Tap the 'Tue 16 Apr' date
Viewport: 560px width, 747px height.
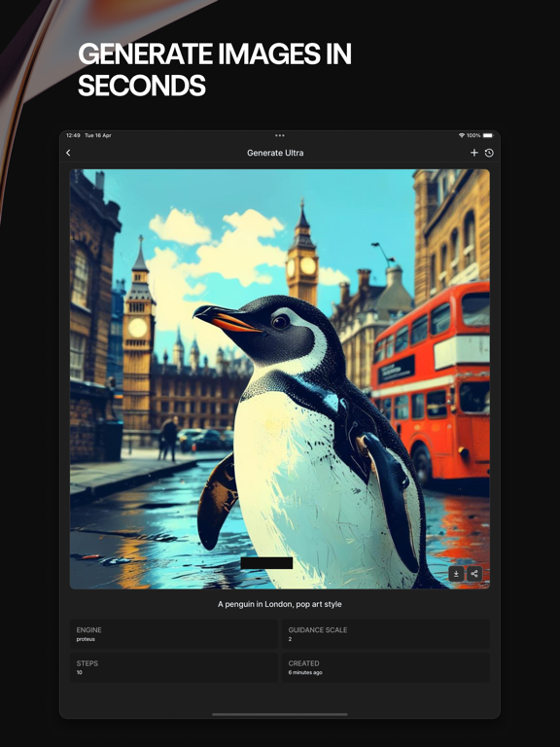click(x=97, y=135)
